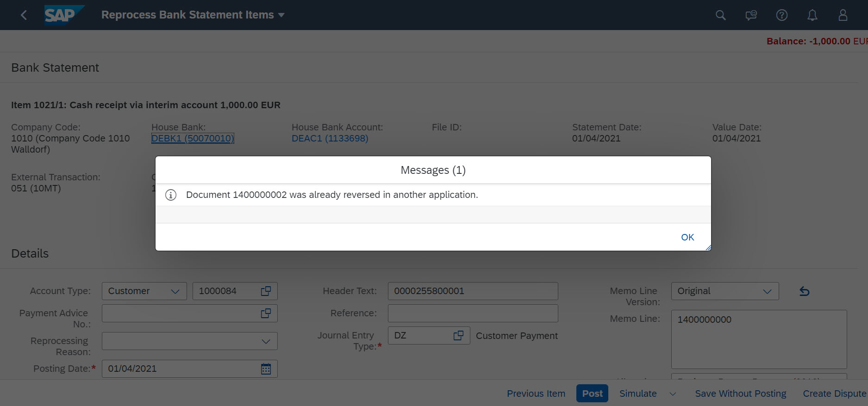Open value help for customer account 1000084

(x=266, y=291)
